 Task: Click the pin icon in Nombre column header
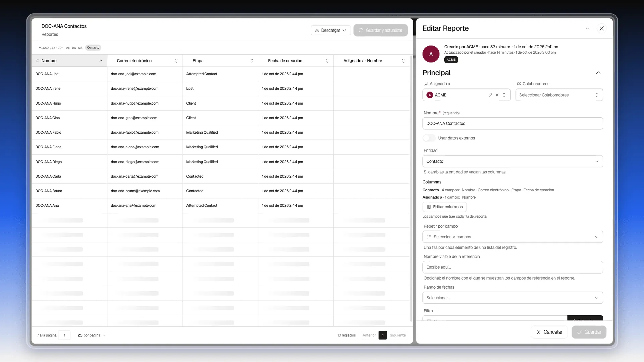click(x=38, y=61)
